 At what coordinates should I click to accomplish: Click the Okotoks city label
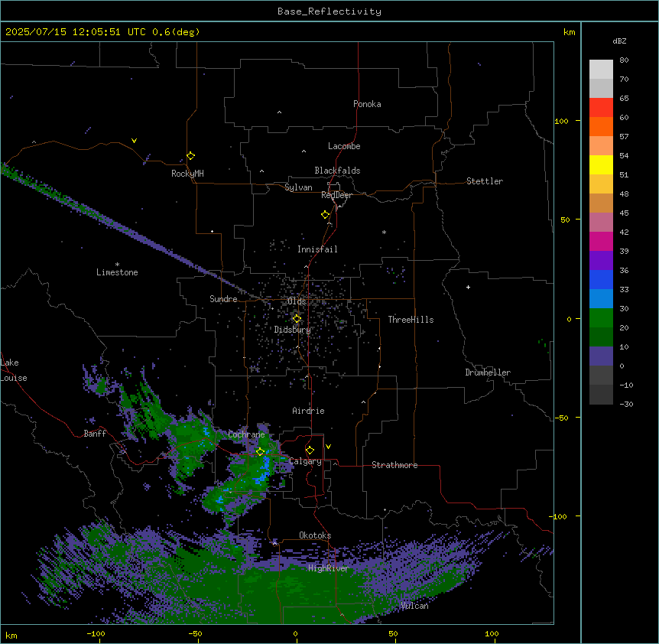click(x=315, y=535)
